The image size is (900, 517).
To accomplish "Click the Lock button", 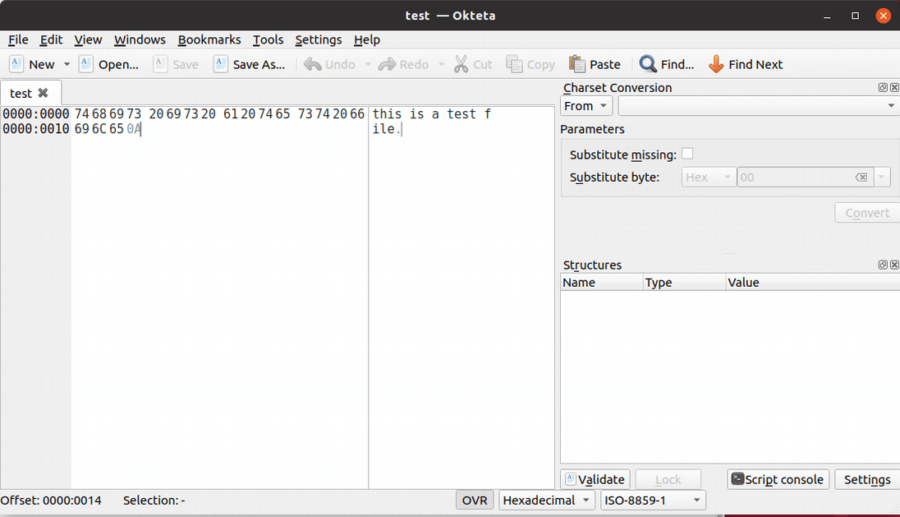I will coord(668,479).
